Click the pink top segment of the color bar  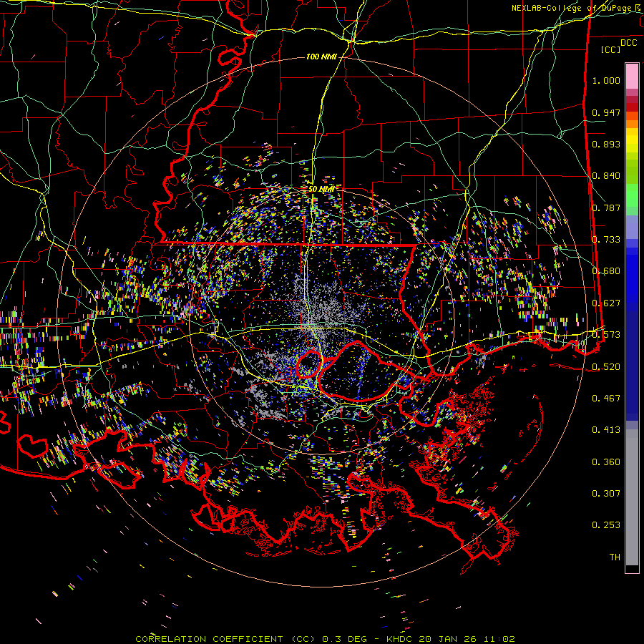632,76
